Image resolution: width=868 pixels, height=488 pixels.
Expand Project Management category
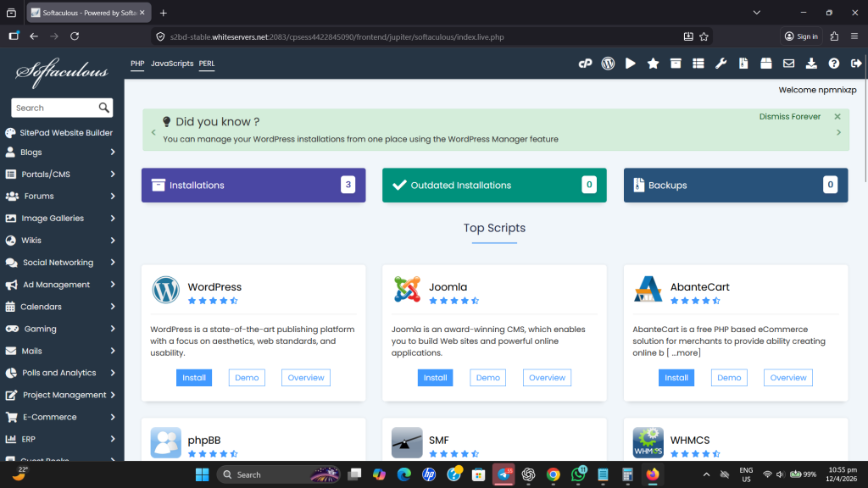pos(62,395)
